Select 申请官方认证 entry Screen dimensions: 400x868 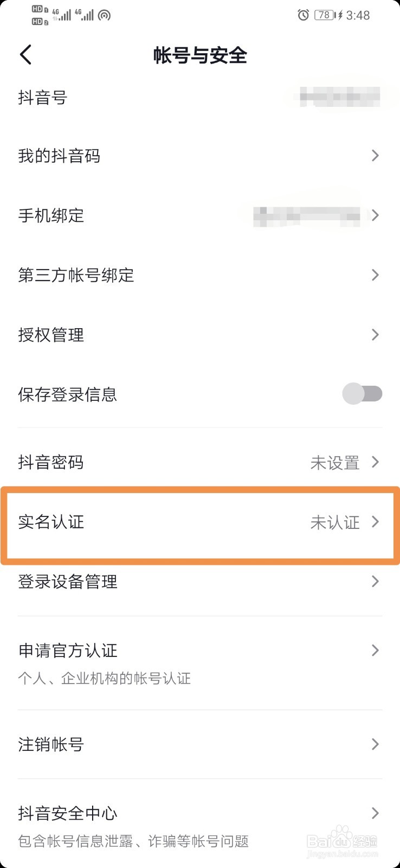[x=200, y=663]
